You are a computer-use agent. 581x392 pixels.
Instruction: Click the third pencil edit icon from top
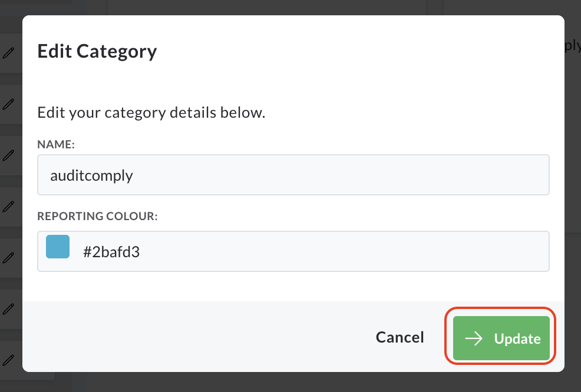pos(8,155)
